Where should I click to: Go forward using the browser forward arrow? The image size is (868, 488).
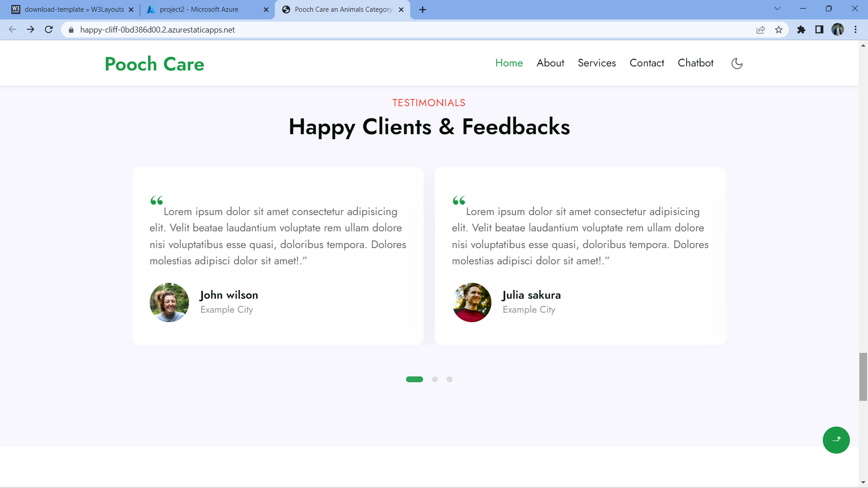30,30
